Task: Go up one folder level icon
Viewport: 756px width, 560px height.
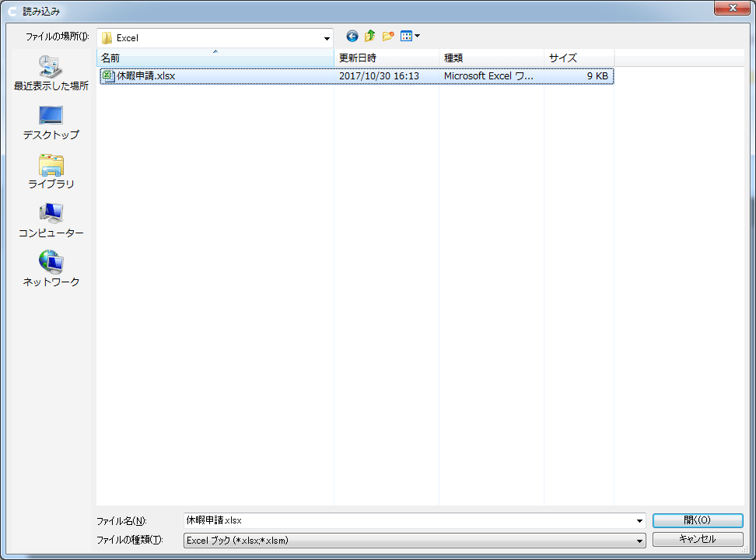Action: (370, 36)
